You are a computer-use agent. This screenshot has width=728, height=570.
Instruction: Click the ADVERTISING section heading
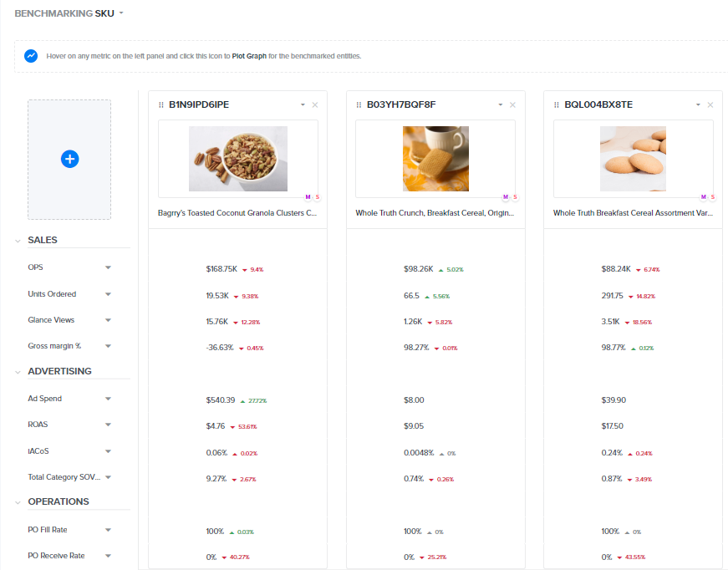point(59,371)
